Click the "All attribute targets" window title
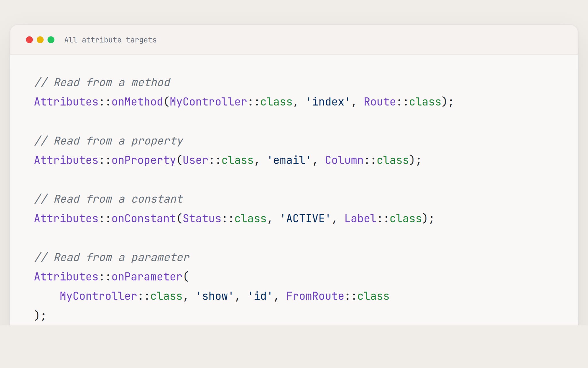 110,40
